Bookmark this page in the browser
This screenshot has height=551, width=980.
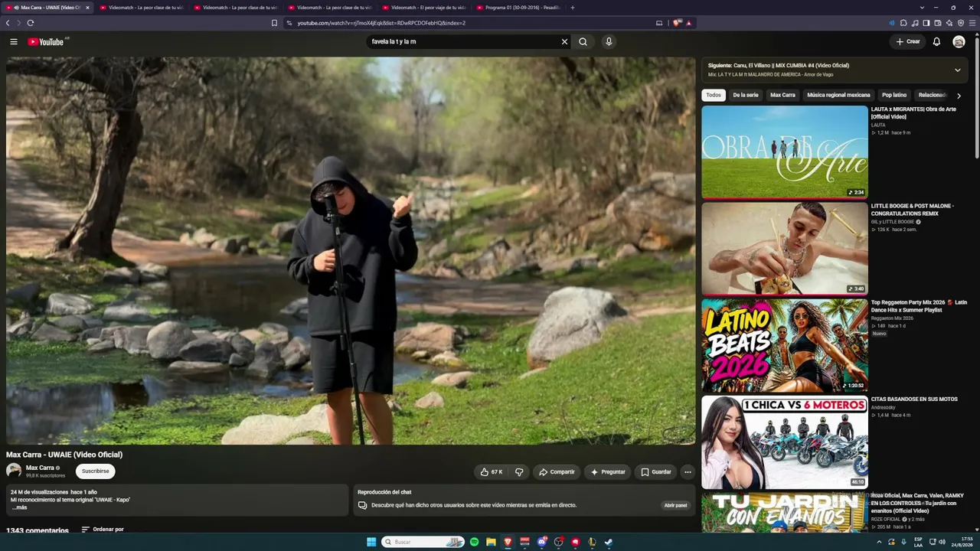coord(274,23)
